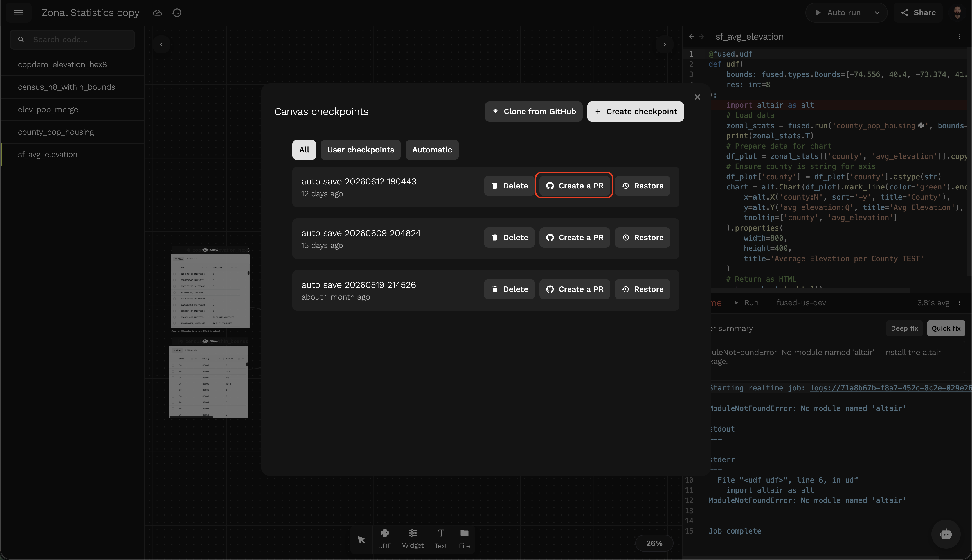Select elev_pop_merge in sidebar

pyautogui.click(x=72, y=110)
